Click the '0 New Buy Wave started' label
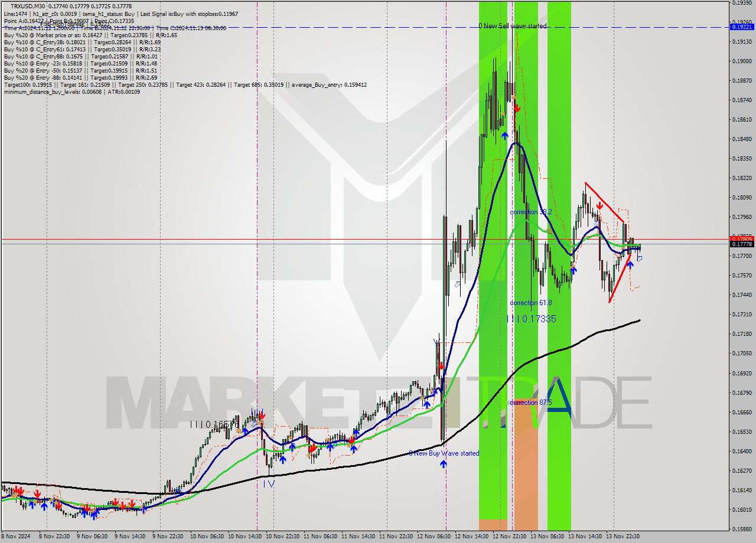The width and height of the screenshot is (756, 543). pyautogui.click(x=444, y=453)
